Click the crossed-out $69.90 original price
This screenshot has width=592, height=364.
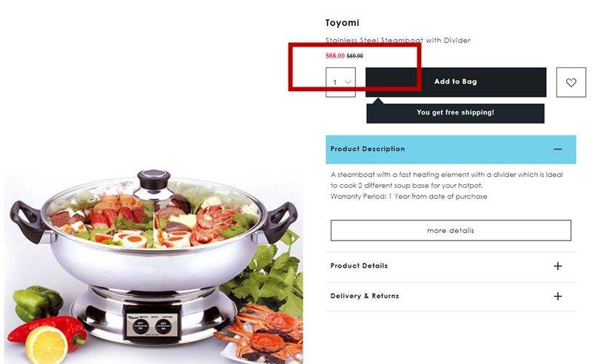pos(355,56)
